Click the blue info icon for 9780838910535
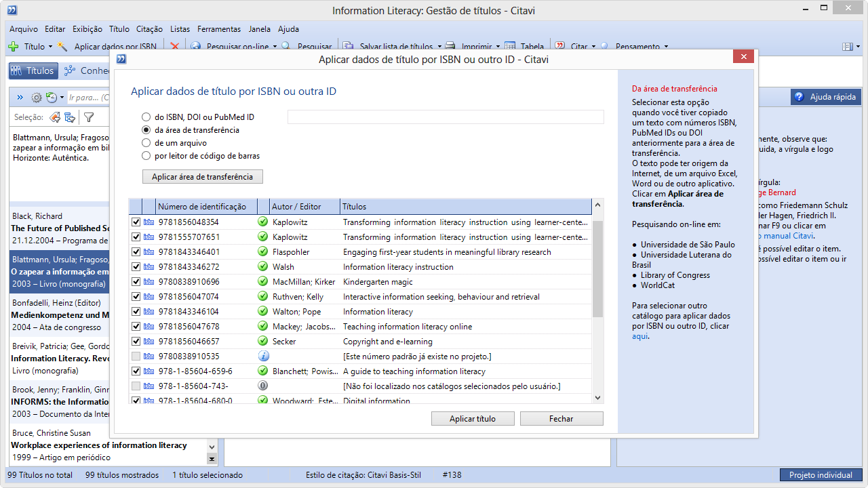Image resolution: width=868 pixels, height=488 pixels. [x=263, y=356]
